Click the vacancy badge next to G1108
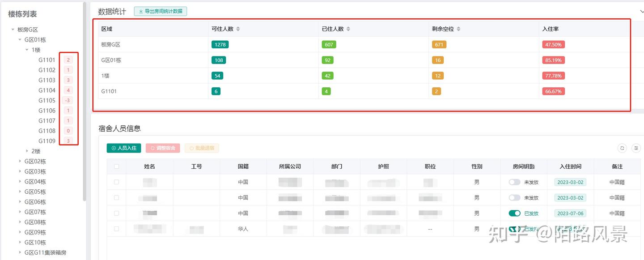This screenshot has width=644, height=260. (x=68, y=131)
